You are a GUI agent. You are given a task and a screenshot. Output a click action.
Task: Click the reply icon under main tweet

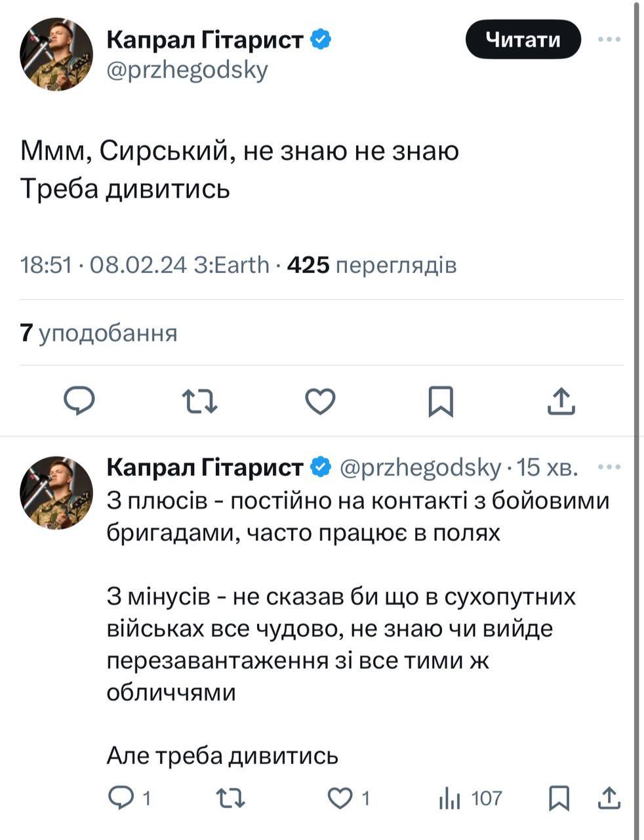pos(79,401)
